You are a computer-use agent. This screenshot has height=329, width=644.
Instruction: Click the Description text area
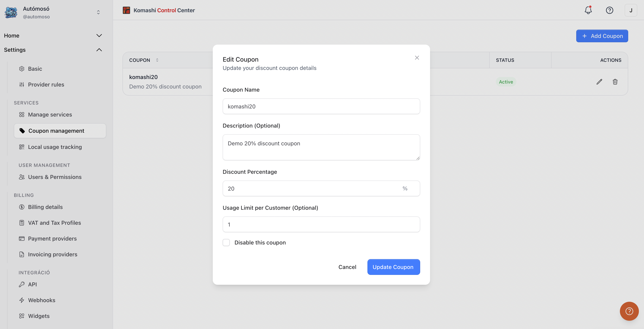(x=321, y=147)
